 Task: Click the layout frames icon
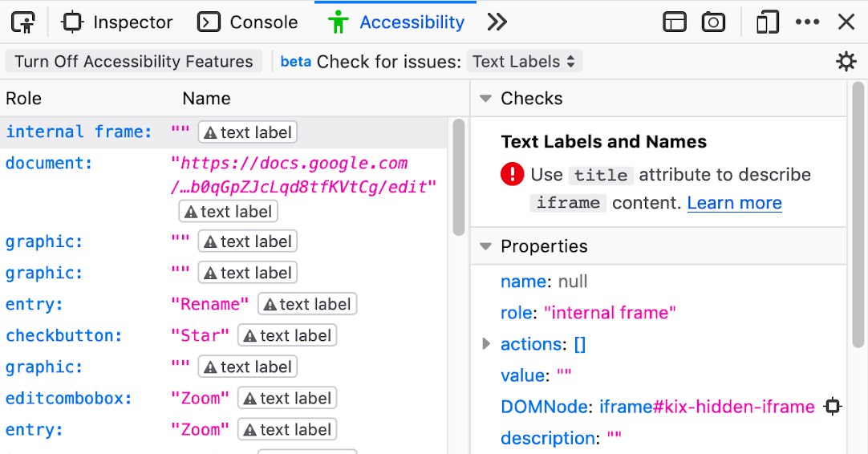tap(674, 22)
